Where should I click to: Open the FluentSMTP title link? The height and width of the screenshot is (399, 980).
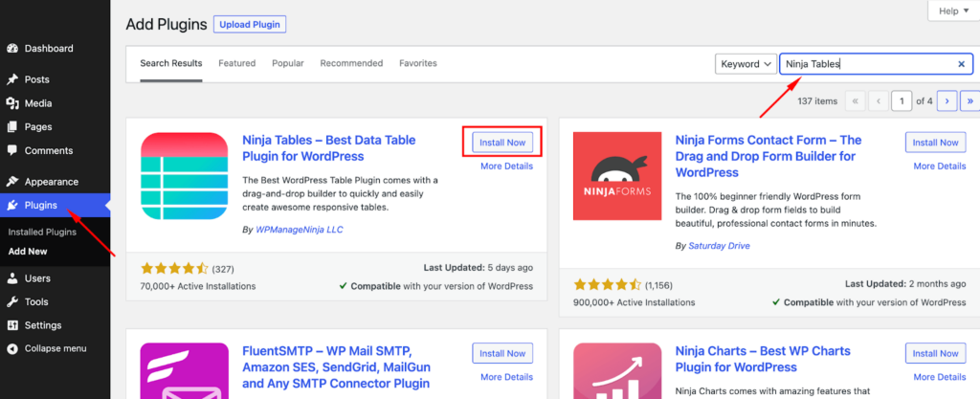click(336, 367)
